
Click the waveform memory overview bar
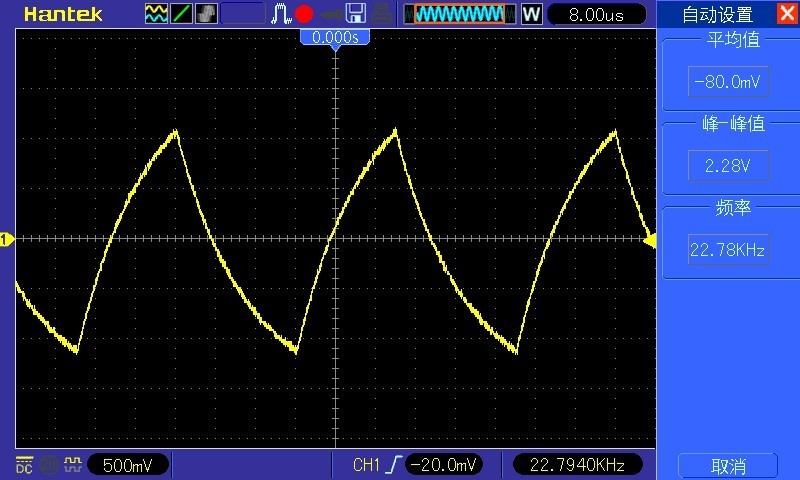459,14
